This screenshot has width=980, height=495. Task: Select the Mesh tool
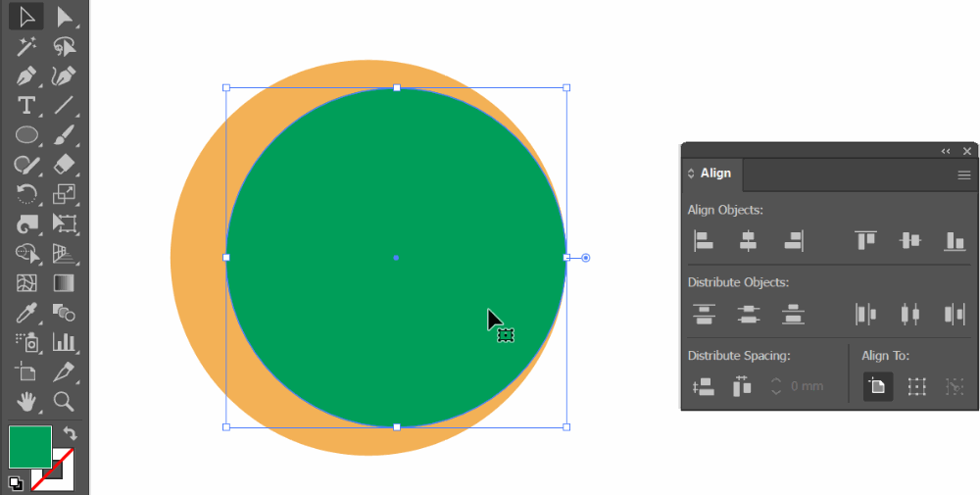(26, 282)
